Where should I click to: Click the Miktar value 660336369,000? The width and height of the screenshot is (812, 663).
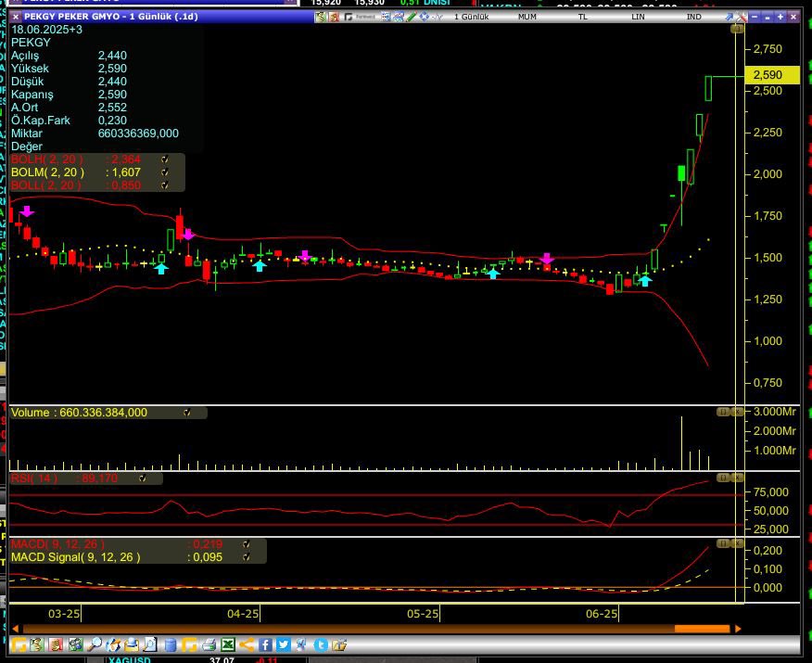point(138,134)
